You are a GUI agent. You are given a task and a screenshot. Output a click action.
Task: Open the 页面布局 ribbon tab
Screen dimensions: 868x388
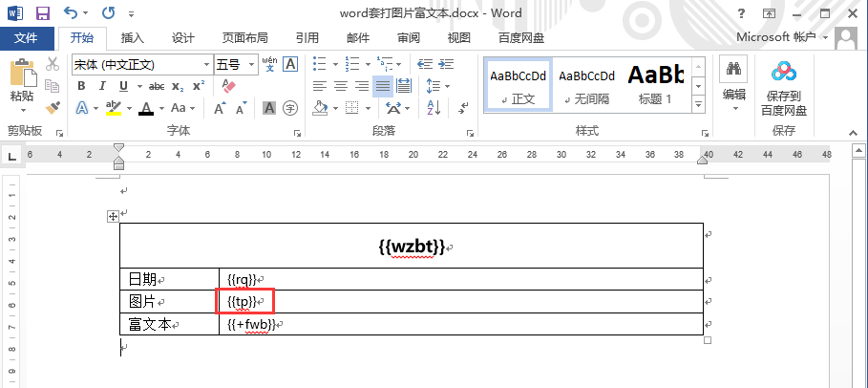point(244,38)
